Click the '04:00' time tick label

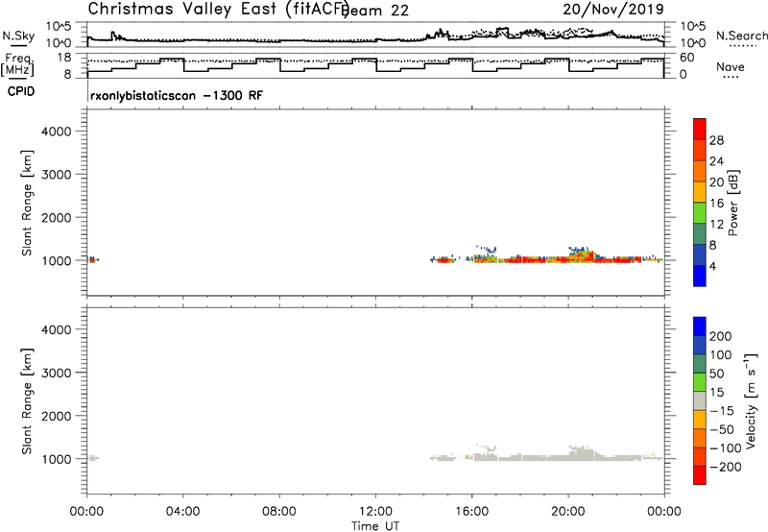183,512
